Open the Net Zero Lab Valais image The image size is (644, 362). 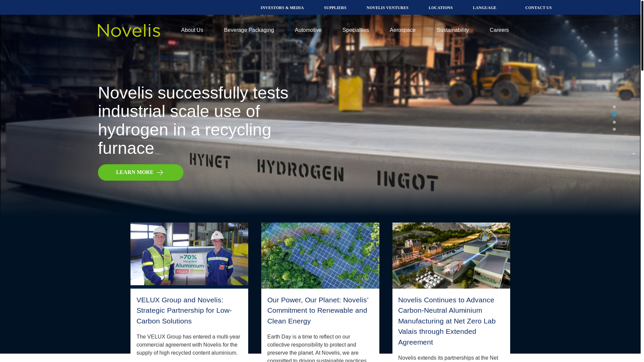click(451, 255)
